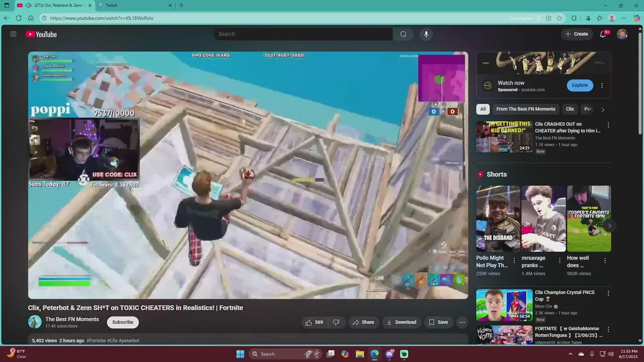Open a new browser tab
644x362 pixels.
click(181, 6)
